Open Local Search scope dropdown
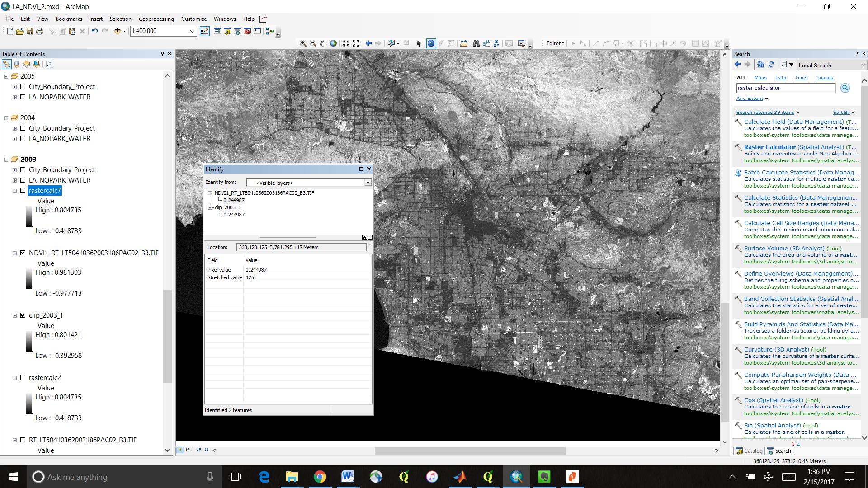 pyautogui.click(x=863, y=65)
